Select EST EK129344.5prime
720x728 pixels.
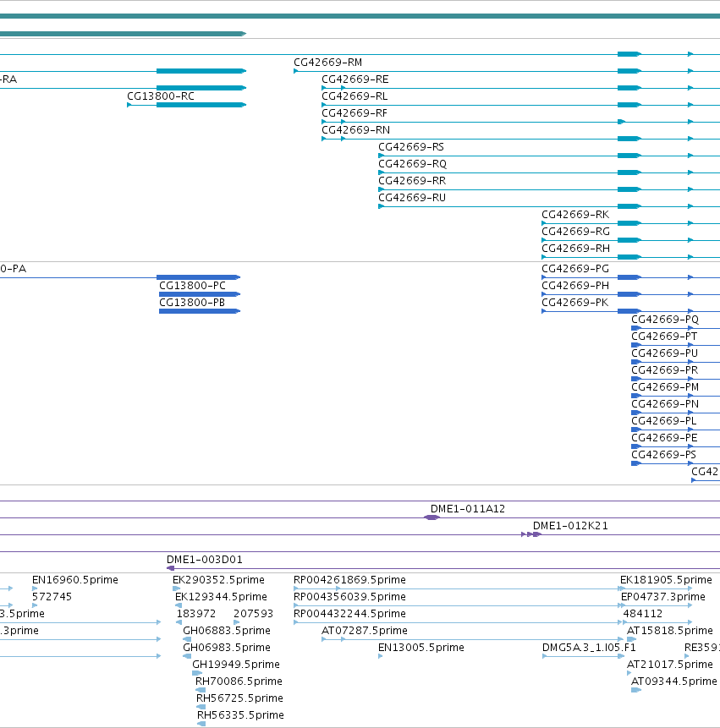click(221, 597)
